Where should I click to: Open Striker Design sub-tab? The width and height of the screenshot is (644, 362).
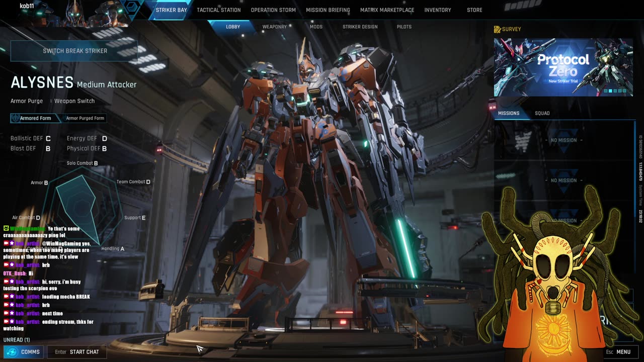point(360,27)
